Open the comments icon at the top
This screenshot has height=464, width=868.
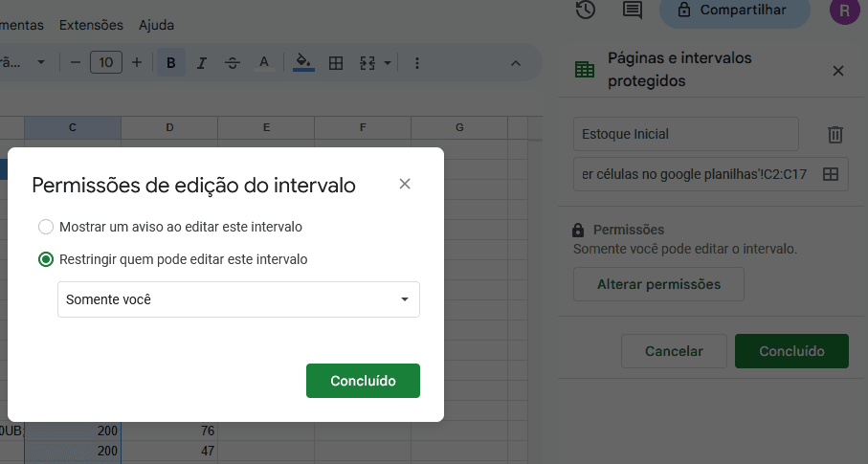pyautogui.click(x=632, y=11)
